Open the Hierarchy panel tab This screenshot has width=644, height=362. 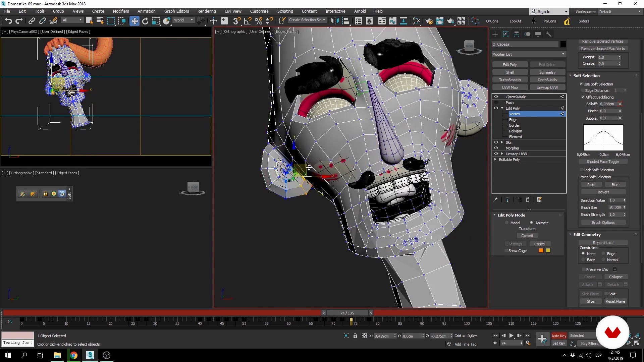point(517,34)
